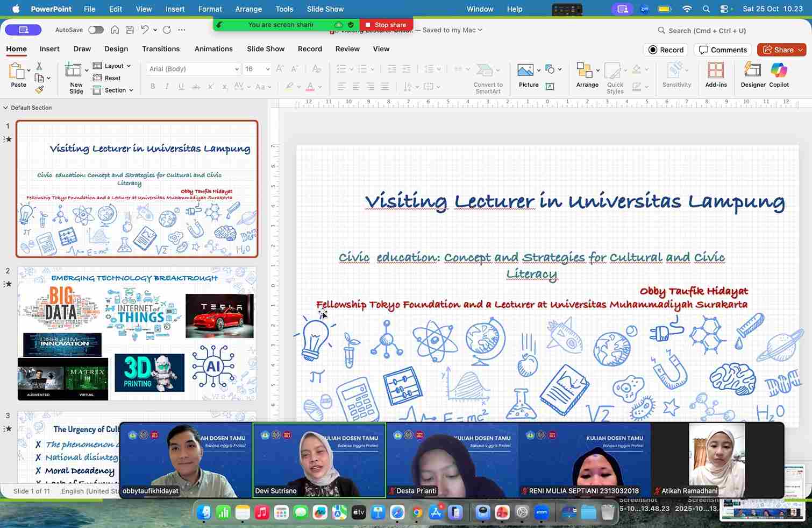Click the Redo icon
812x528 pixels.
(167, 30)
